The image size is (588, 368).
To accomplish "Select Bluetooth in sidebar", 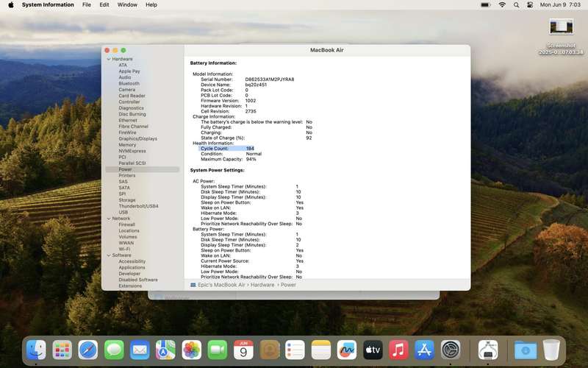I will pyautogui.click(x=129, y=83).
